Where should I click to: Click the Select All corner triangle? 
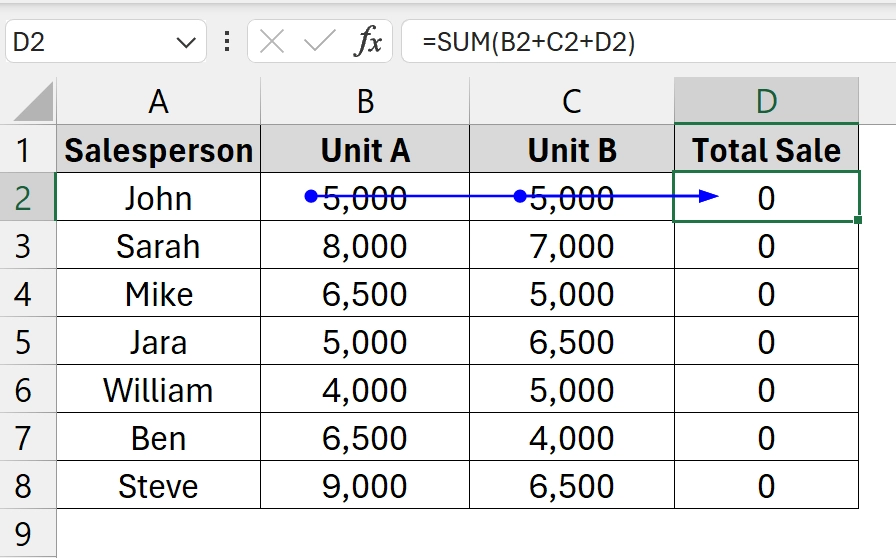(34, 101)
